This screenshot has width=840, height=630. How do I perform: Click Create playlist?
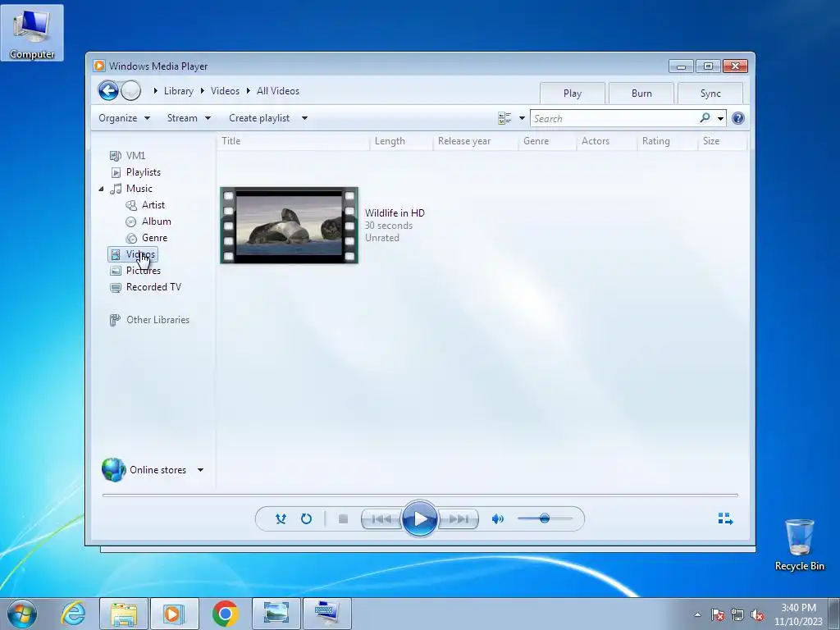point(259,118)
